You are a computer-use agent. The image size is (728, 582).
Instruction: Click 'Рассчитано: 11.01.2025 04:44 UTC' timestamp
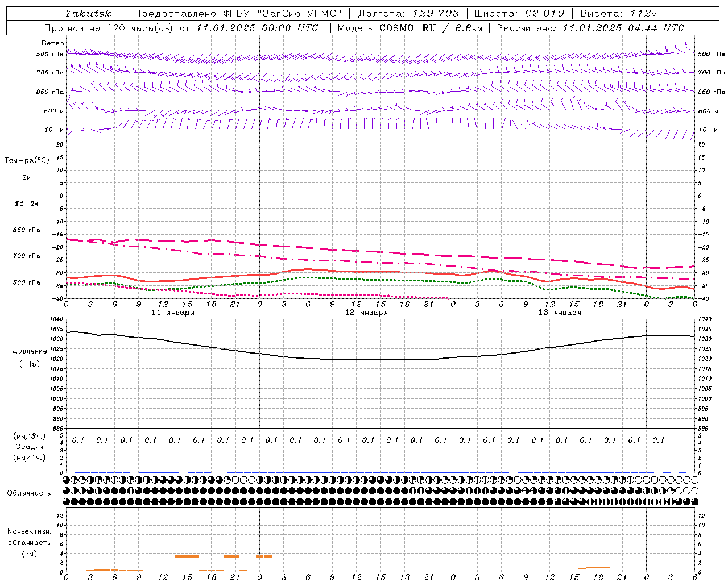[x=590, y=28]
